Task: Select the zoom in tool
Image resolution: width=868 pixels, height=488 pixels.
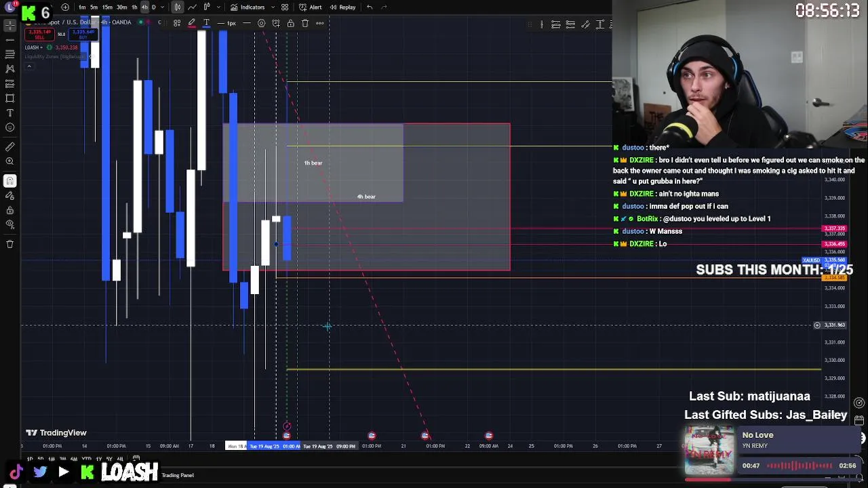Action: (9, 161)
